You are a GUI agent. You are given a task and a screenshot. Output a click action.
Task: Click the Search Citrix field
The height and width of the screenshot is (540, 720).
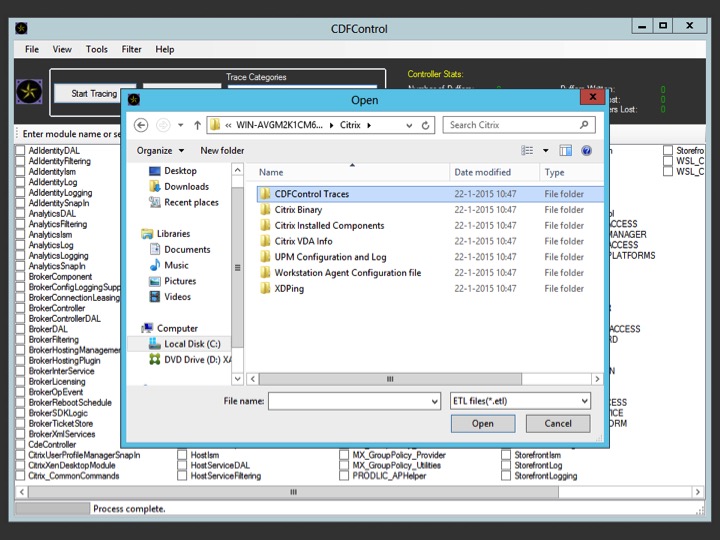pyautogui.click(x=519, y=125)
